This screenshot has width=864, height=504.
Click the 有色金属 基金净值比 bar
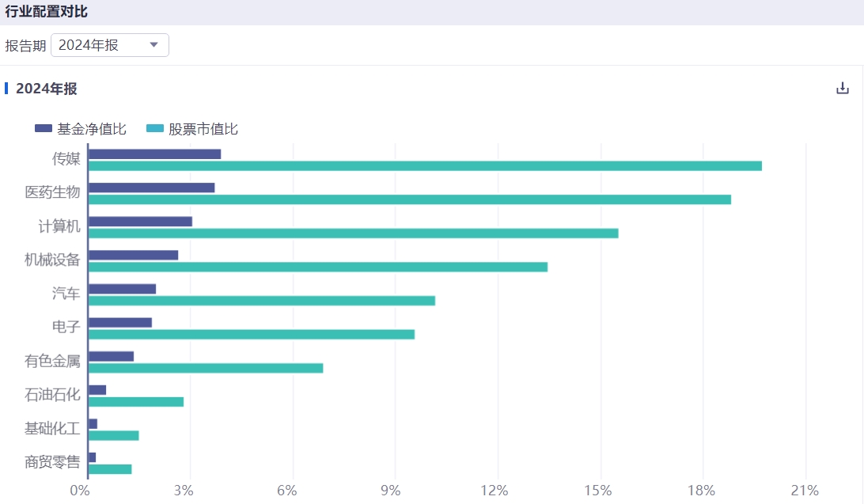coord(111,356)
